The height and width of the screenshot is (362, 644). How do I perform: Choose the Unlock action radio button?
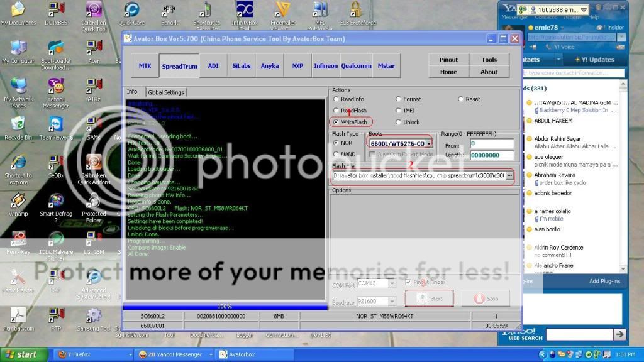[399, 122]
